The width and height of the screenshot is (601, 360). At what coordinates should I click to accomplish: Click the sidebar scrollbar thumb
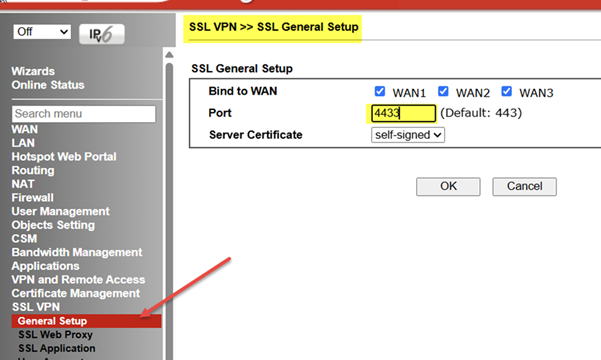(x=169, y=211)
